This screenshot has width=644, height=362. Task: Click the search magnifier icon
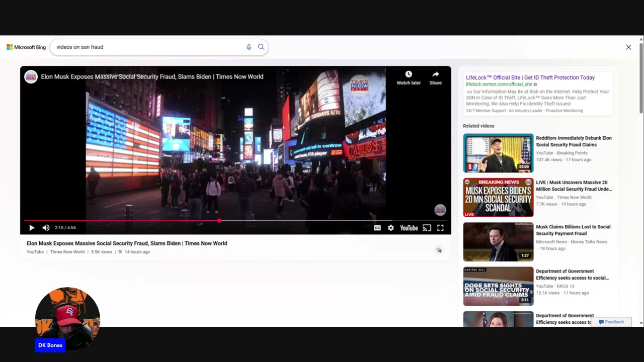[x=261, y=47]
